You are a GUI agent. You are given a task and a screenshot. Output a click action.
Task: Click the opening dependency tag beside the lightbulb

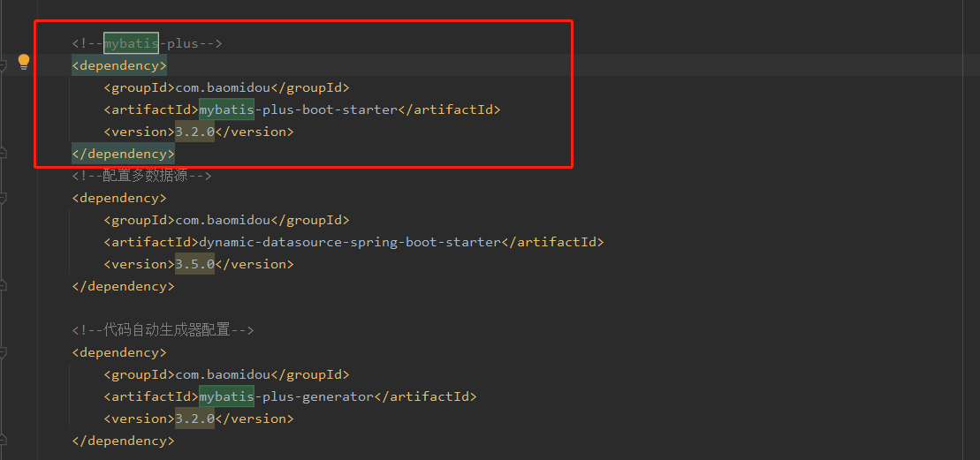pos(118,65)
